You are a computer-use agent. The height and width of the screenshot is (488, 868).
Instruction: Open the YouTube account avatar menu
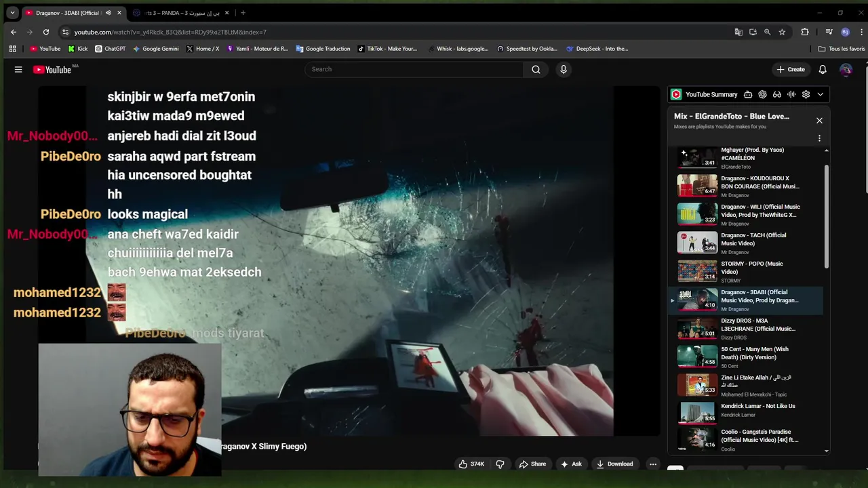point(846,69)
